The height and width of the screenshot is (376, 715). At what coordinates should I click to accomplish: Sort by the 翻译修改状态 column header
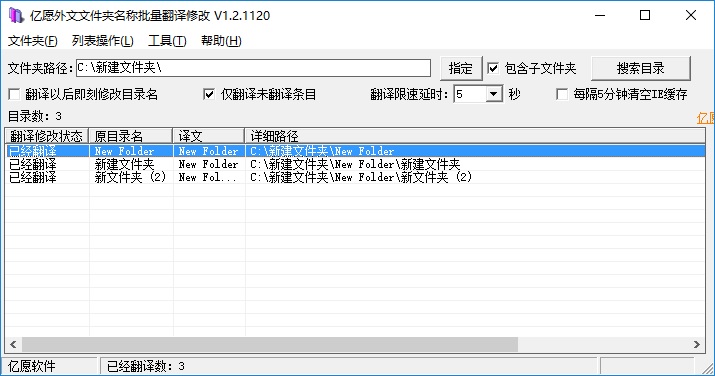pos(47,136)
